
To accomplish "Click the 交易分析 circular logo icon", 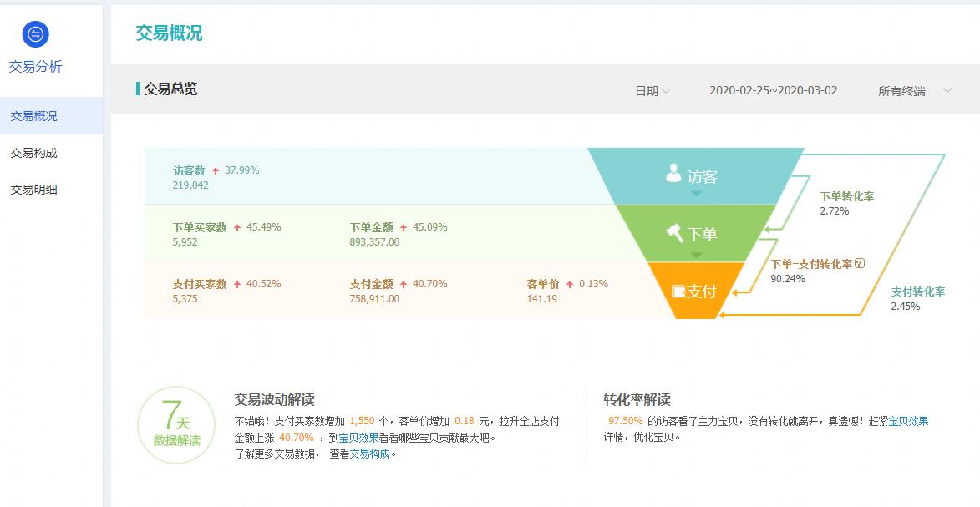I will 34,35.
